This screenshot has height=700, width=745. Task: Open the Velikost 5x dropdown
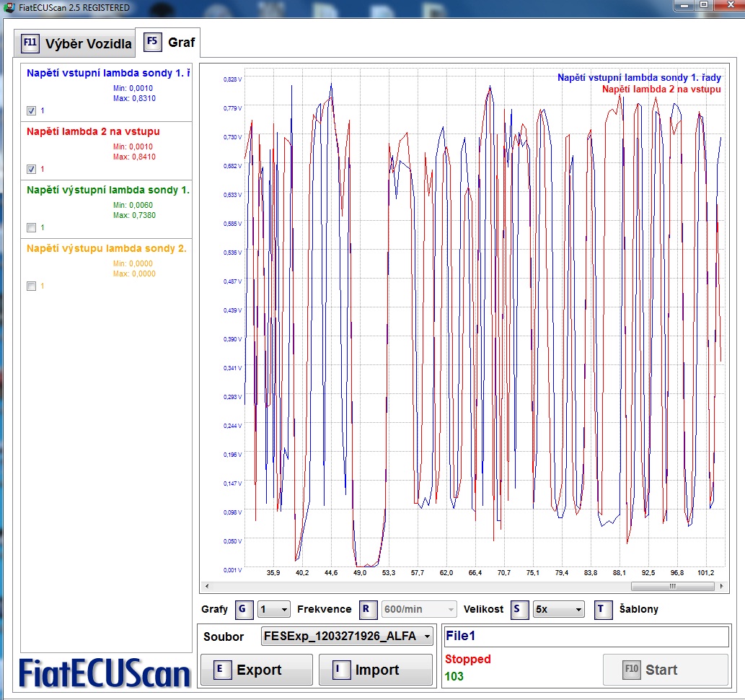(558, 610)
